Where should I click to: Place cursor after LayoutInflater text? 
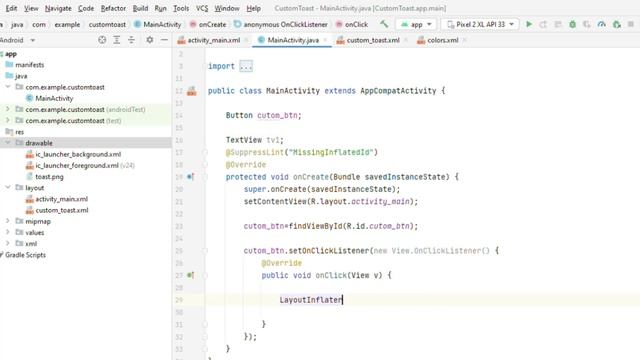coord(342,300)
